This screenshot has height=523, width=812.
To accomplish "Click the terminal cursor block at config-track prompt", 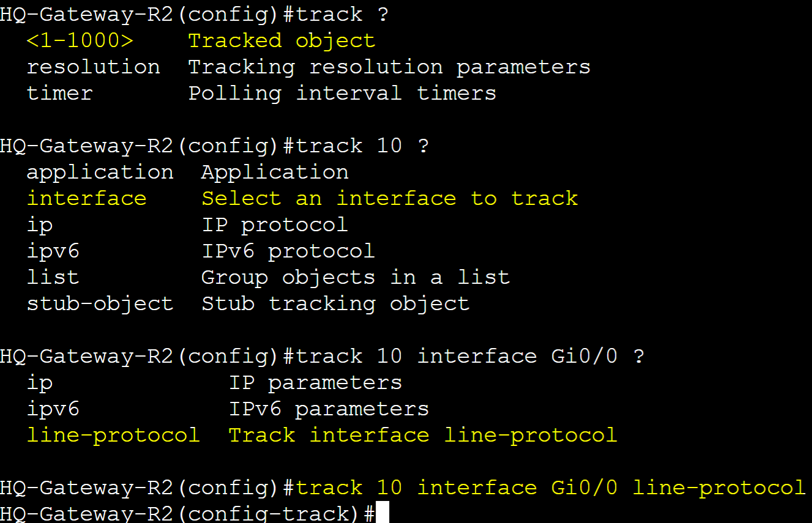I will click(x=382, y=513).
